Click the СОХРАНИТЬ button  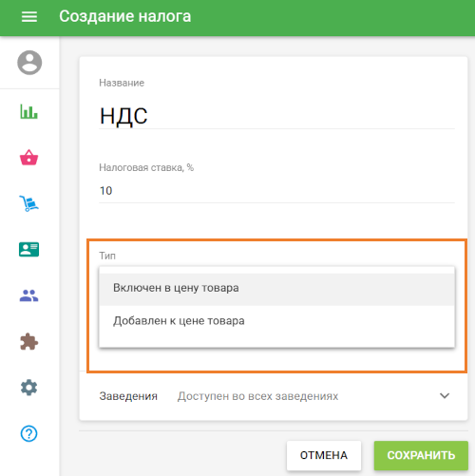pyautogui.click(x=421, y=455)
